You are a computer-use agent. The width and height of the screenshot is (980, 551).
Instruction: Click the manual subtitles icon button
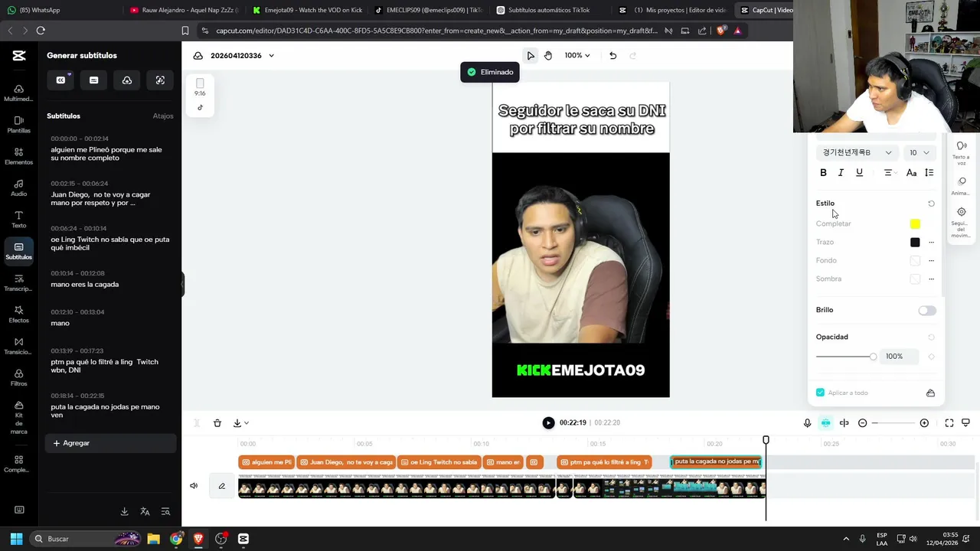94,80
